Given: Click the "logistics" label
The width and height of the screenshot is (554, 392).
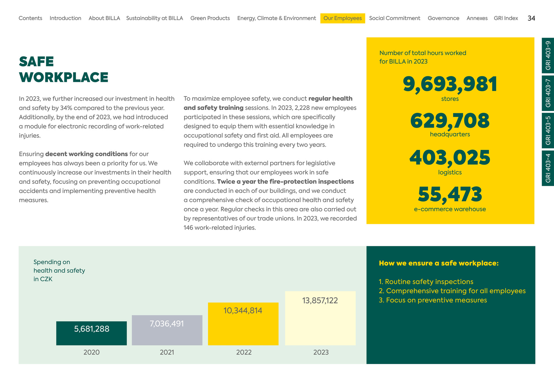Looking at the screenshot, I should (x=450, y=172).
